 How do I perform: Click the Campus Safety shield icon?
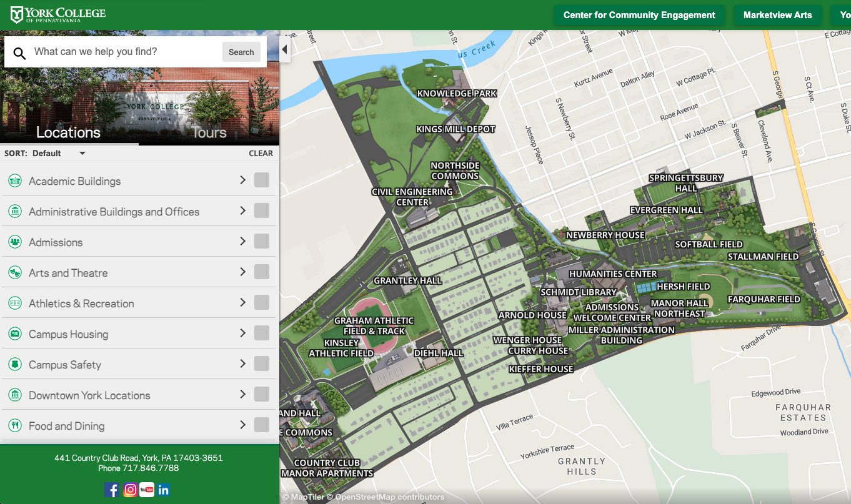(x=15, y=365)
